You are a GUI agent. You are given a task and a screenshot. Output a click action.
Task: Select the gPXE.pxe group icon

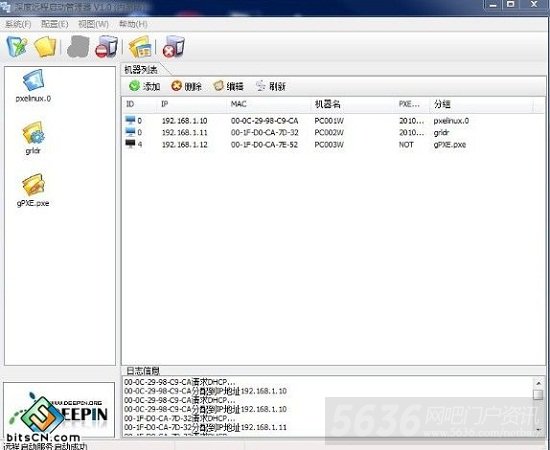click(x=33, y=185)
